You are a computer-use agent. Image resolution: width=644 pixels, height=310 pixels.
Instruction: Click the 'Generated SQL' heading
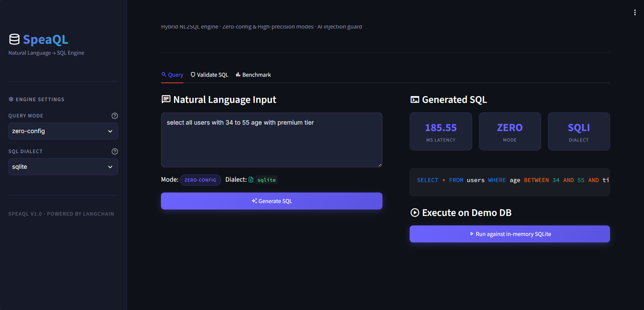pos(454,99)
